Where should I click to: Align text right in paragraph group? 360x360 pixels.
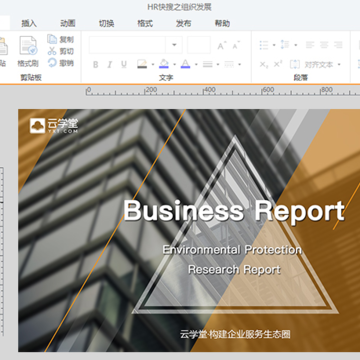click(x=338, y=45)
